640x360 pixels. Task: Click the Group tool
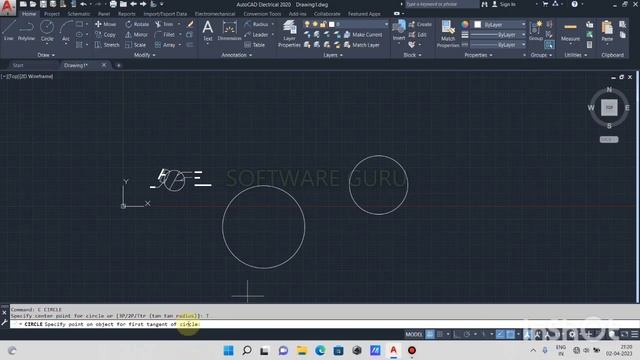pyautogui.click(x=536, y=31)
